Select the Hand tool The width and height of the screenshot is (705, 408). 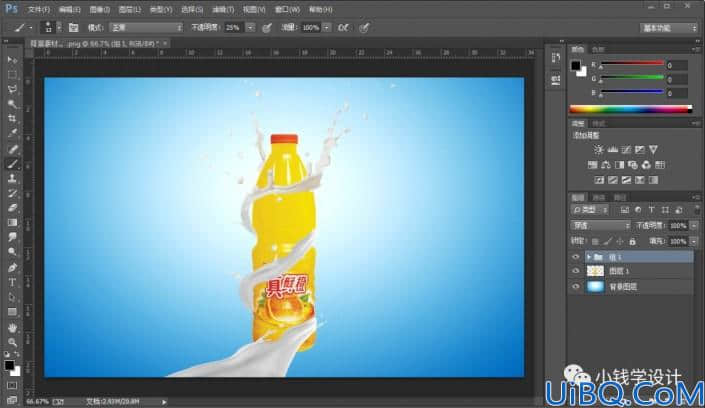[12, 327]
